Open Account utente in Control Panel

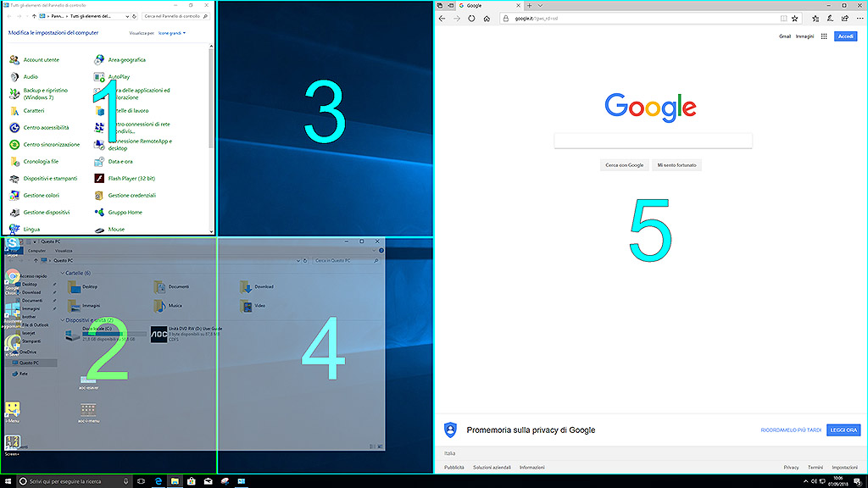pos(41,60)
